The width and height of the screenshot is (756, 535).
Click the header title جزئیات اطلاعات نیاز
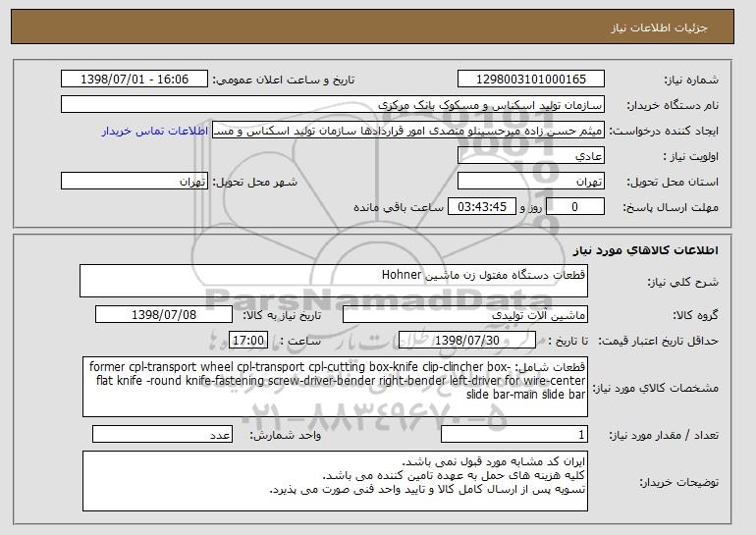659,27
